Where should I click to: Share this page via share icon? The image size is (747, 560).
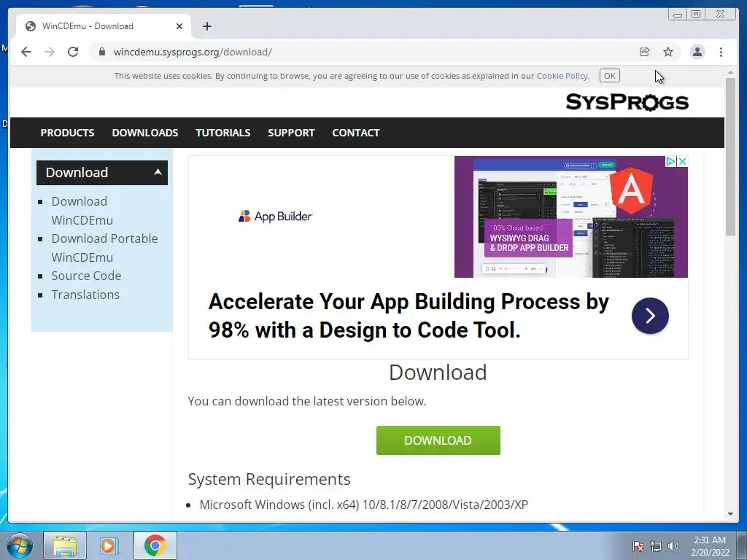(645, 52)
